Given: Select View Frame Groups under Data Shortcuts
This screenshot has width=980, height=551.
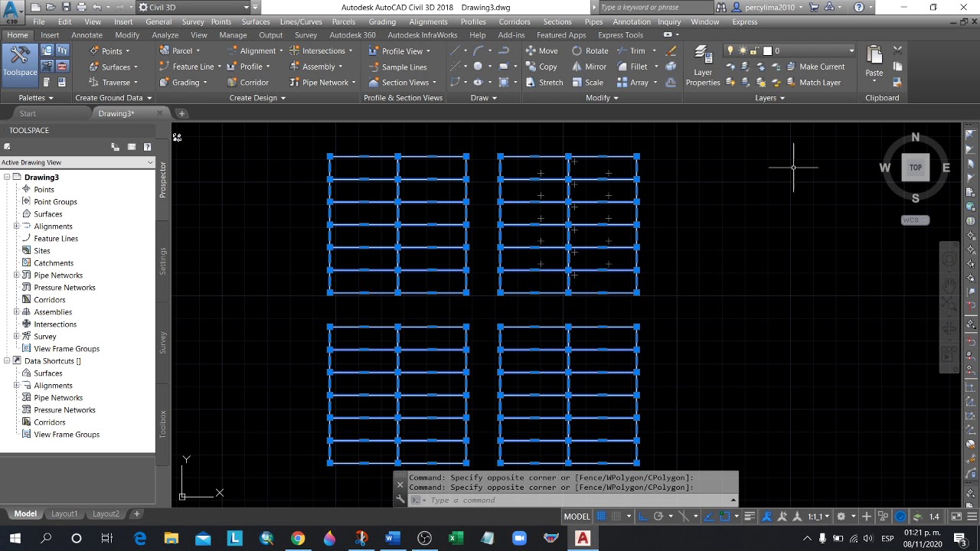Looking at the screenshot, I should [66, 435].
